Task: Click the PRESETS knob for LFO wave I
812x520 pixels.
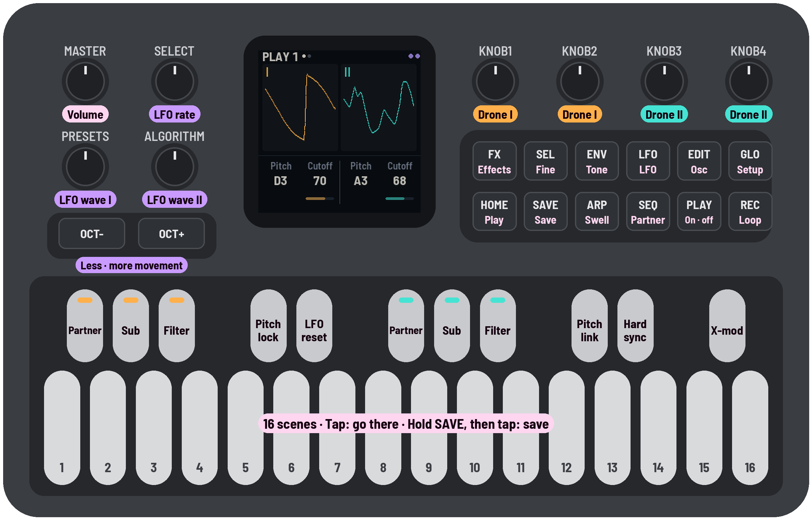Action: [85, 167]
